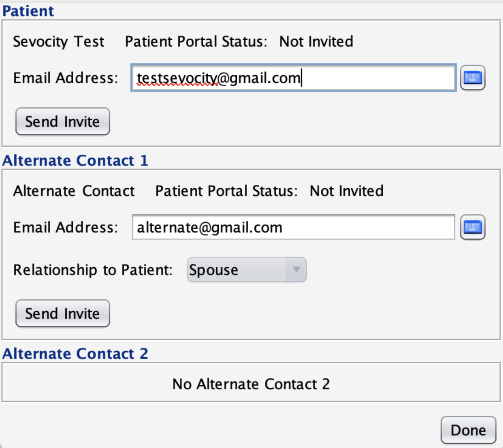503x448 pixels.
Task: Click the Alternate Contact 1 section heading
Action: tap(75, 160)
